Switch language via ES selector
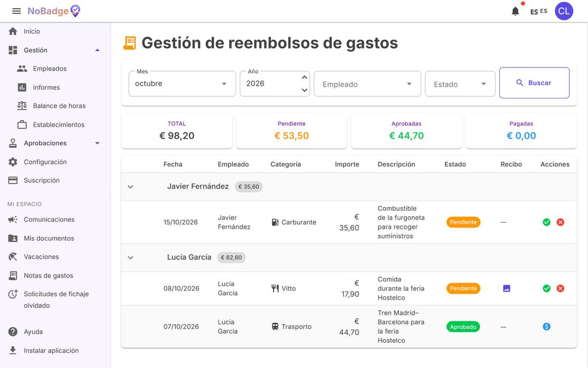Viewport: 588px width, 368px height. tap(539, 11)
